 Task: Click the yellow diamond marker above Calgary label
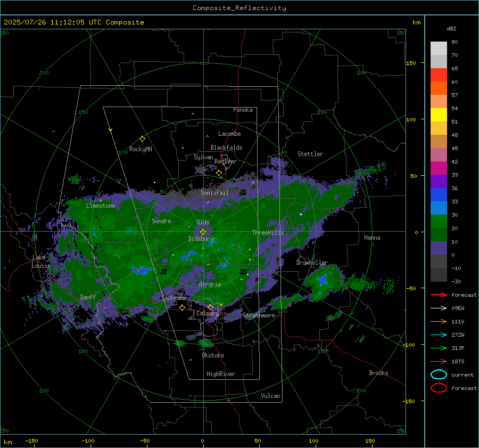pyautogui.click(x=210, y=307)
